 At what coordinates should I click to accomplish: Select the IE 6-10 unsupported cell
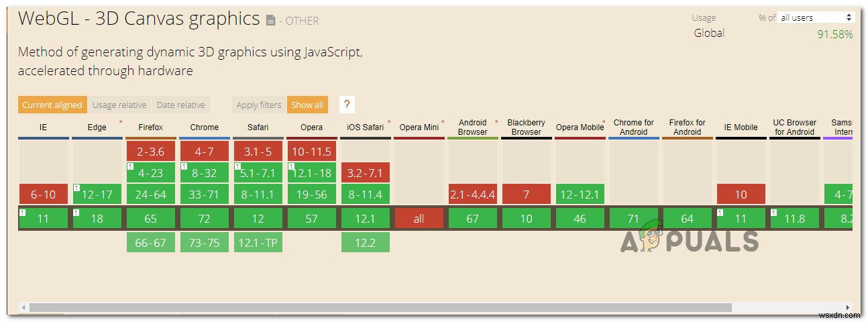(x=43, y=195)
